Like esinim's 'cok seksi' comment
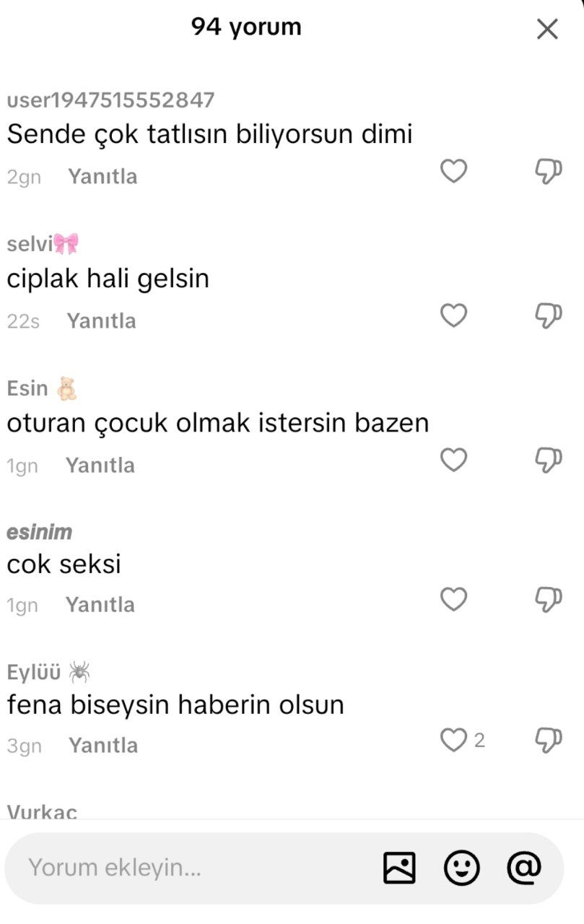The image size is (584, 924). [454, 599]
